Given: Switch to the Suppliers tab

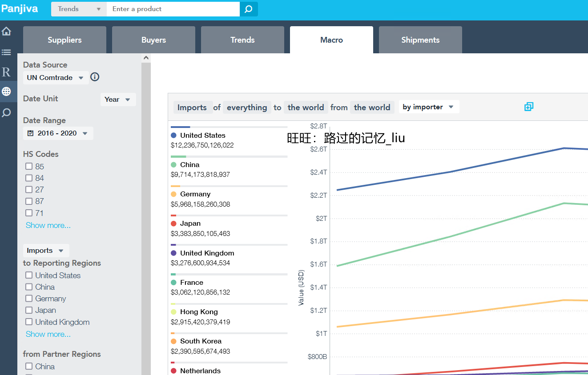Looking at the screenshot, I should tap(64, 40).
